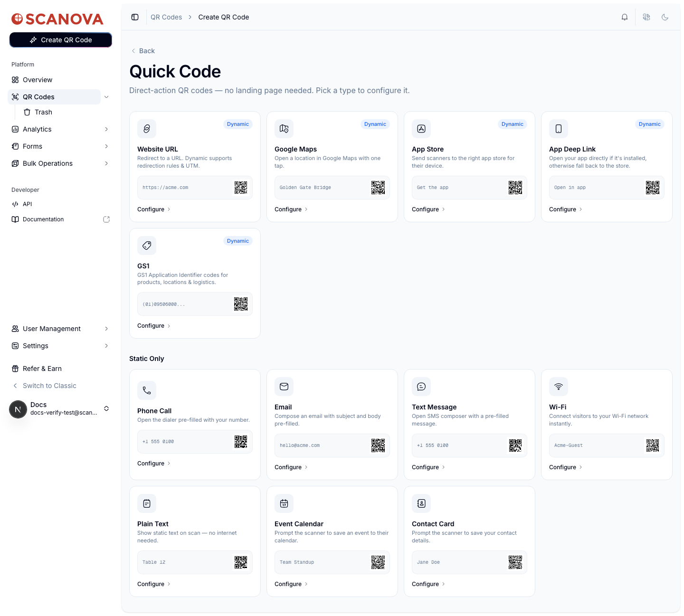The image size is (684, 616).
Task: Click QR thumbnail in Google Maps card
Action: click(x=378, y=188)
